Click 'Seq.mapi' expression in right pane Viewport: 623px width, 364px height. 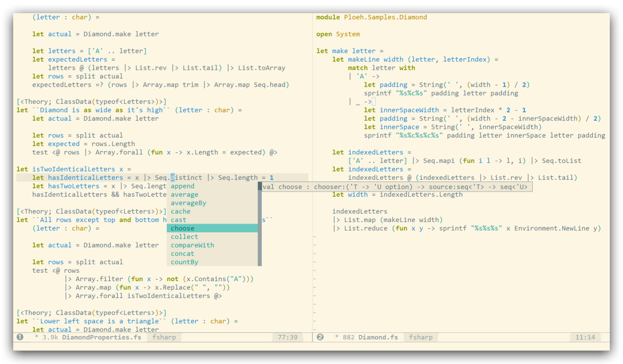439,161
